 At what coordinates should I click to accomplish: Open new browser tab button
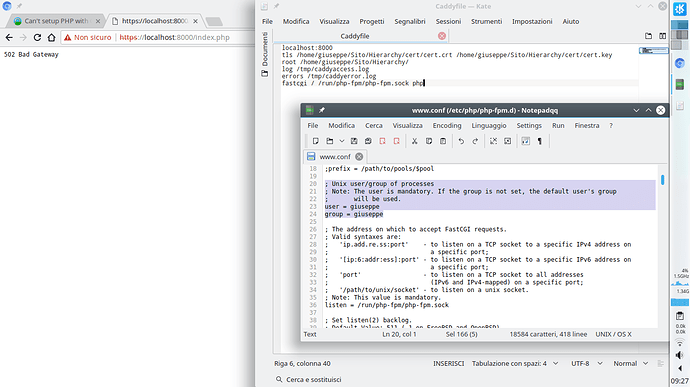(x=214, y=21)
